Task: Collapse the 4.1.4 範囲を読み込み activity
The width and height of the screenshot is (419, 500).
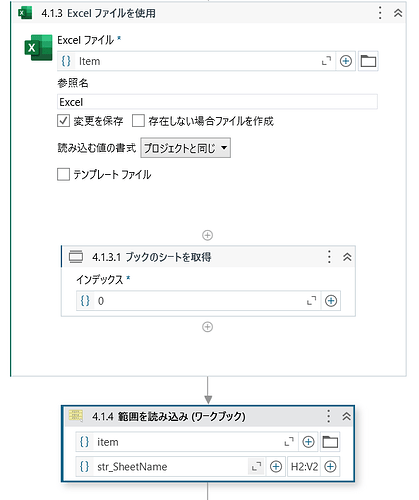Action: click(346, 416)
